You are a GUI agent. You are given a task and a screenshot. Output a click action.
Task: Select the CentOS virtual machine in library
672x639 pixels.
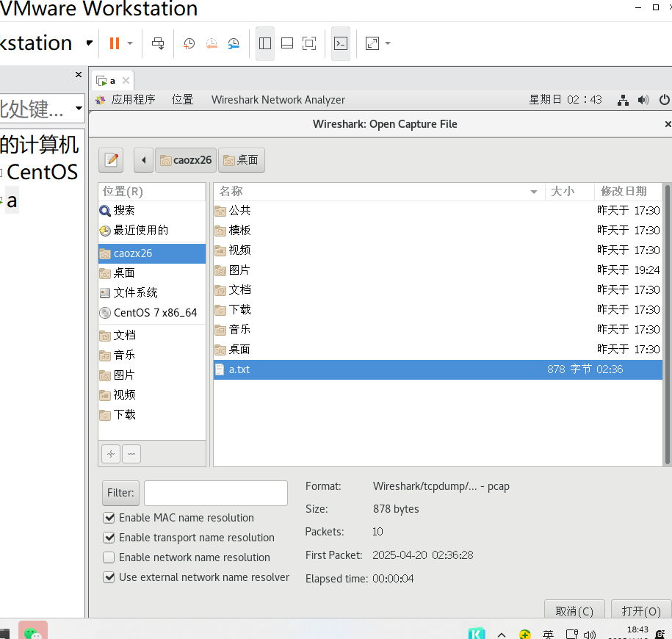[x=42, y=173]
